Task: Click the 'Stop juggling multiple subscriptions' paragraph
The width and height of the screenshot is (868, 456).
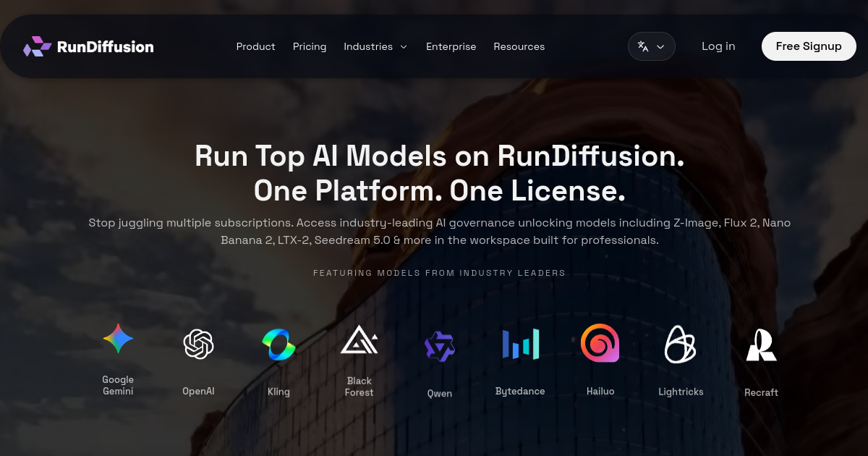Action: point(439,232)
